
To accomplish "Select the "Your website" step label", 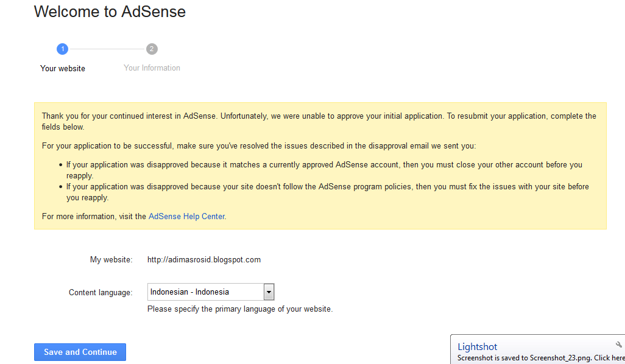I will [63, 68].
